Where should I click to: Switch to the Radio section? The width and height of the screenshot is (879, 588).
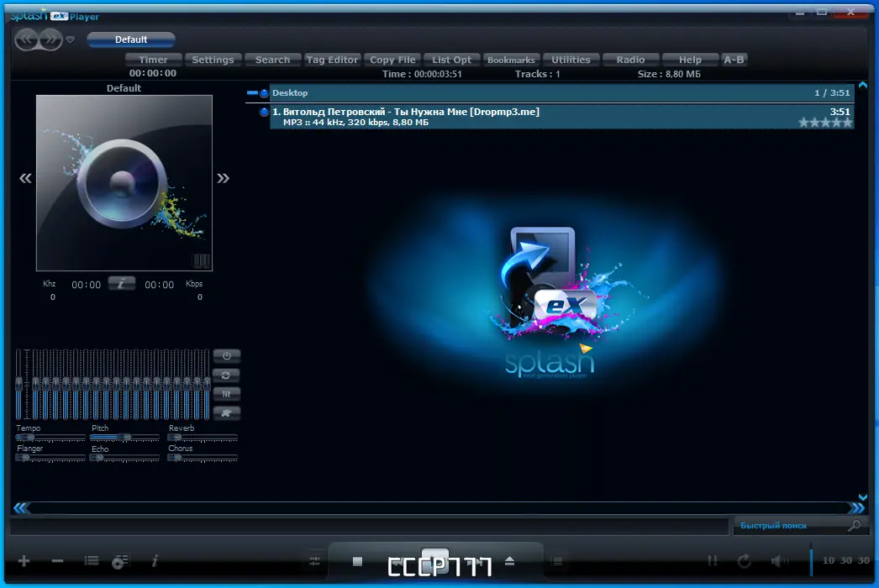[630, 60]
